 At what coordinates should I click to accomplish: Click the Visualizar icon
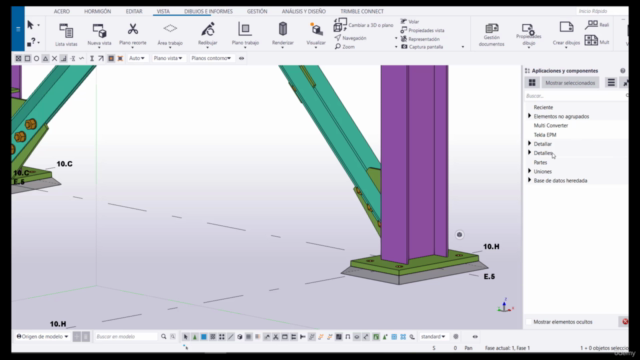(316, 29)
